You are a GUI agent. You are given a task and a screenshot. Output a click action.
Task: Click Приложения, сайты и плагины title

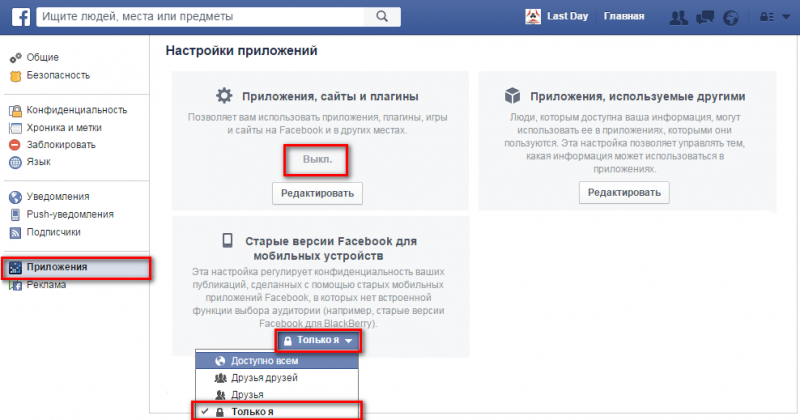coord(330,96)
